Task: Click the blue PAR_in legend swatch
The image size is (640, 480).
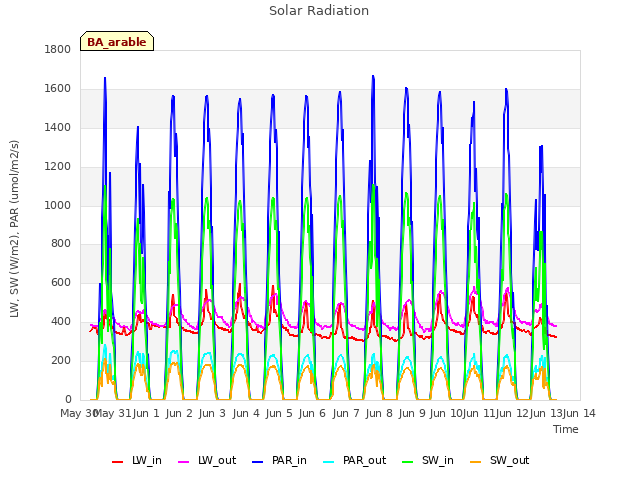Action: point(258,462)
